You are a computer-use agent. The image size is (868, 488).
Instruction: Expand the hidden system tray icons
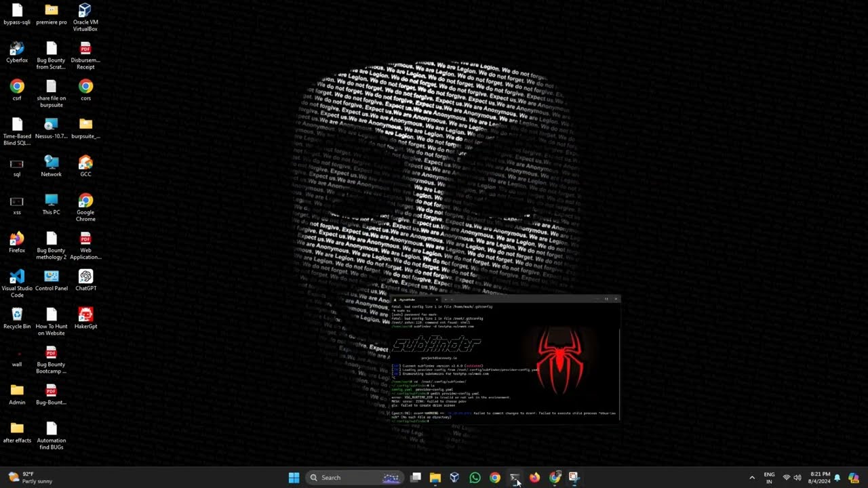[x=751, y=478]
